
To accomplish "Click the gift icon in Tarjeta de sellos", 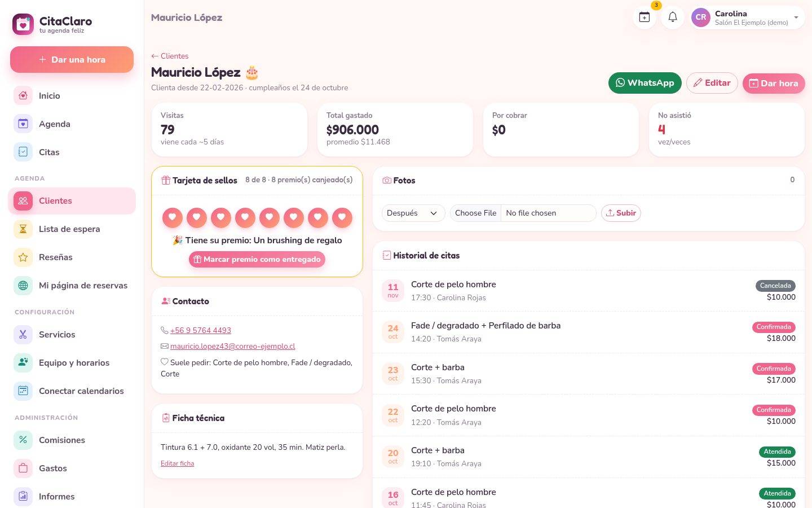I will [166, 180].
